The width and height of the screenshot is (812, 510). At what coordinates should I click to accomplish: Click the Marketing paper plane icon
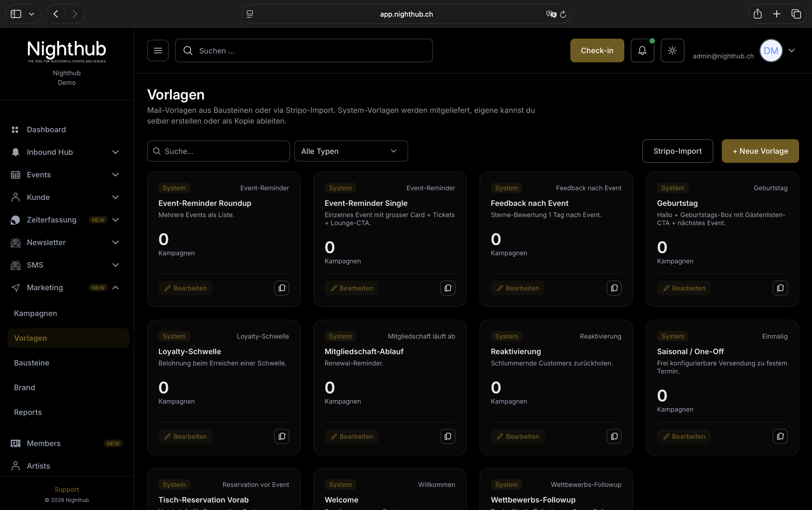click(x=15, y=288)
